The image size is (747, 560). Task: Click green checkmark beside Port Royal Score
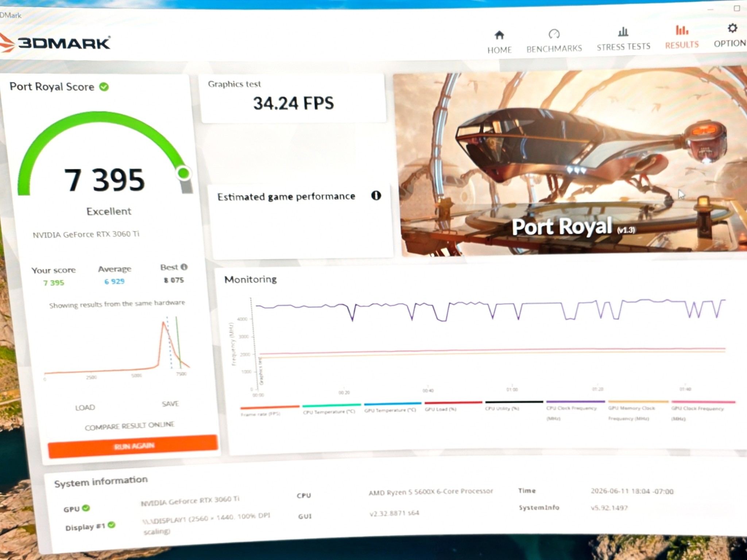[x=104, y=87]
